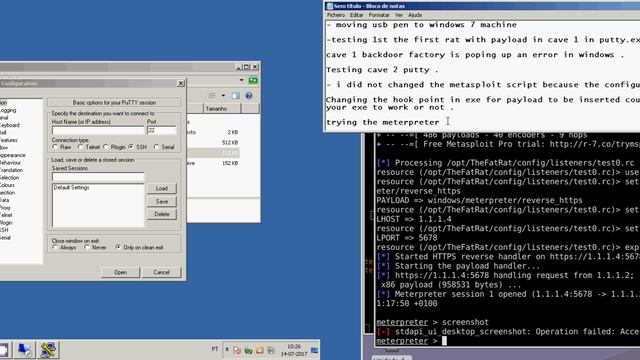Image resolution: width=640 pixels, height=360 pixels.
Task: Open Rlogin category in PuTTY tree
Action: (6, 222)
